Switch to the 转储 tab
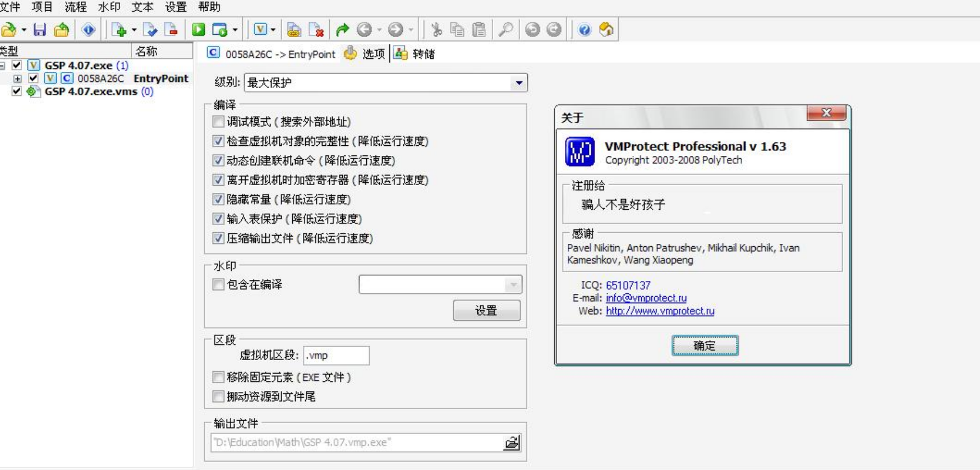 415,54
